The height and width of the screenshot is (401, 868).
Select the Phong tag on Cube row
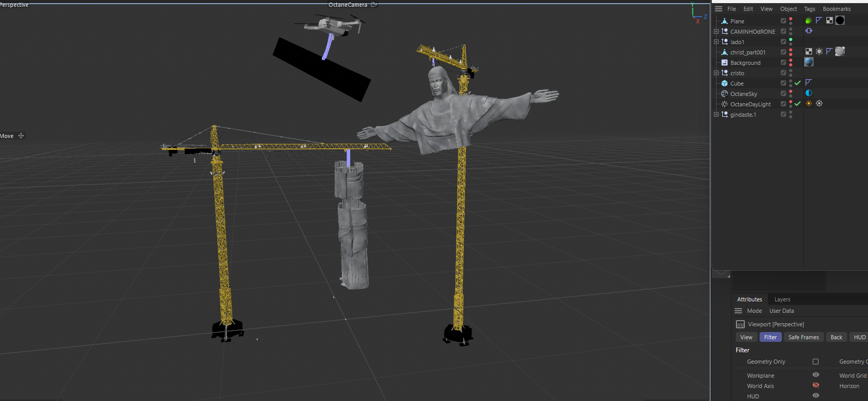[x=809, y=82]
